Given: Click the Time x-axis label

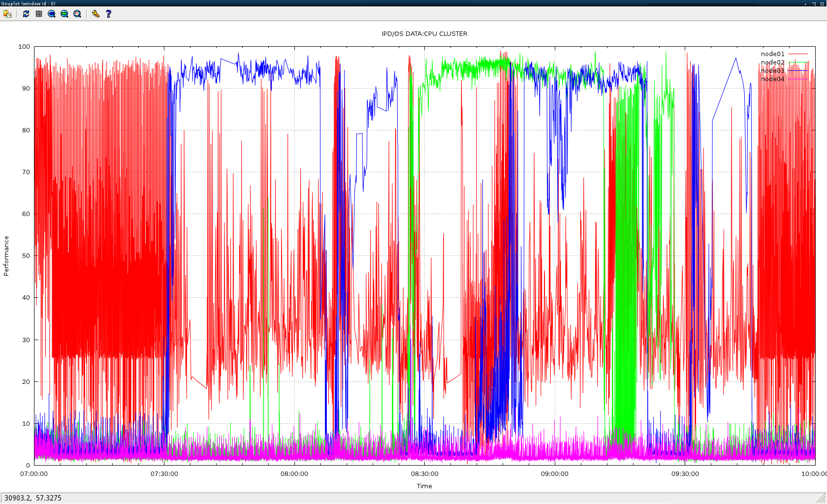Looking at the screenshot, I should pos(424,486).
